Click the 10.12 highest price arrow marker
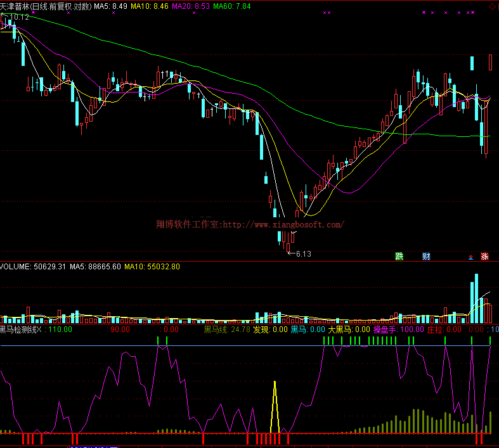The width and height of the screenshot is (499, 448). pyautogui.click(x=15, y=17)
